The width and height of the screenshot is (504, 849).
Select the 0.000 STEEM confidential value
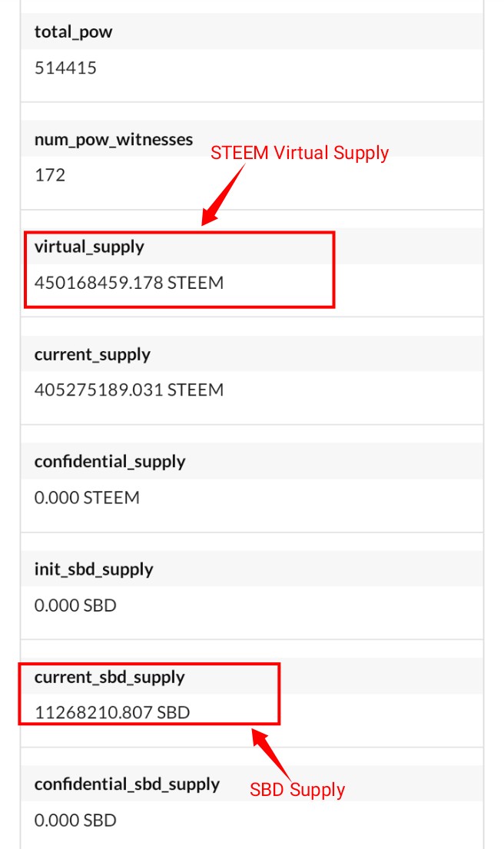[x=87, y=498]
